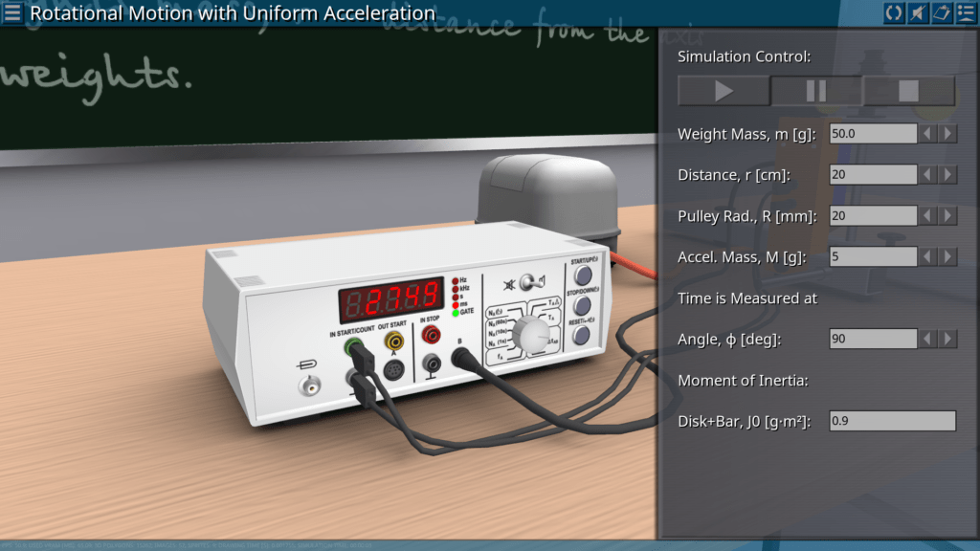The width and height of the screenshot is (980, 551).
Task: Click the reset view circular arrows icon
Action: click(893, 12)
